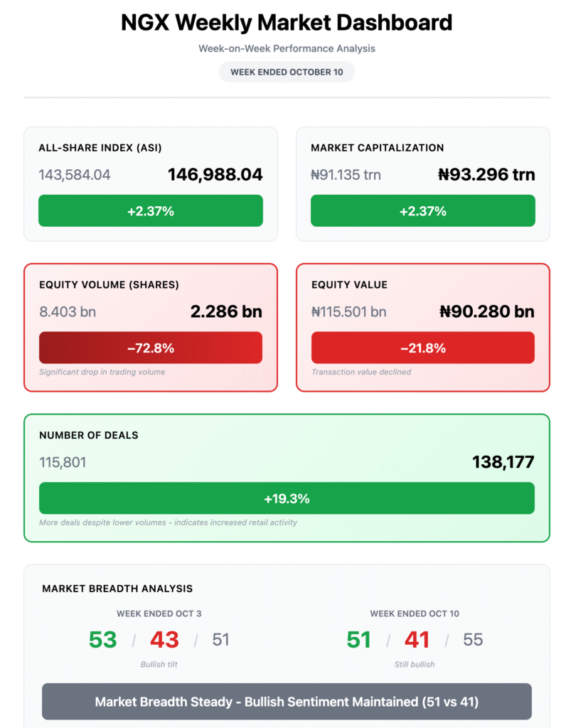The height and width of the screenshot is (728, 566).
Task: Click the Equity Value −21.8% red bar
Action: [423, 348]
